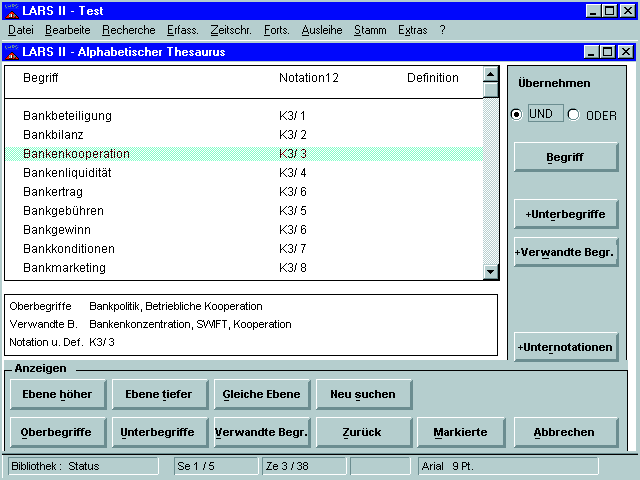Click the Alphabetischer Thesaurus window icon
The width and height of the screenshot is (640, 480).
(x=11, y=52)
